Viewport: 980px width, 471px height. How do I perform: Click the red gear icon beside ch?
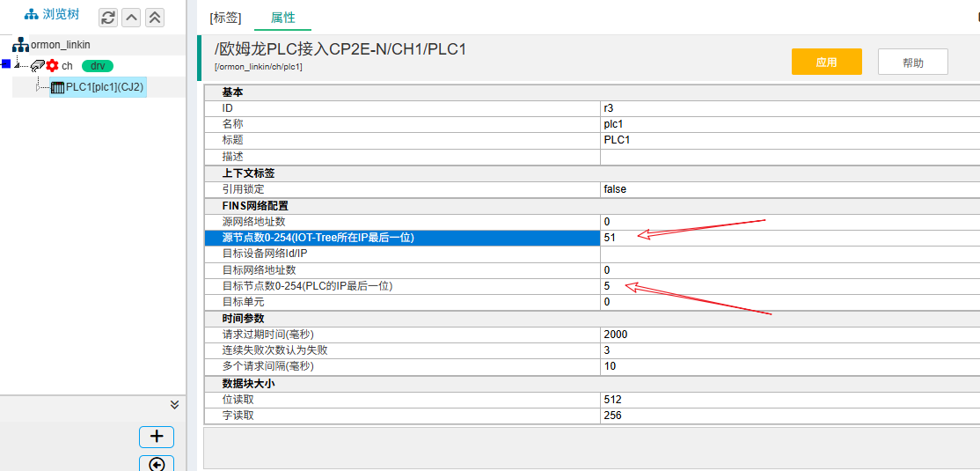click(53, 66)
